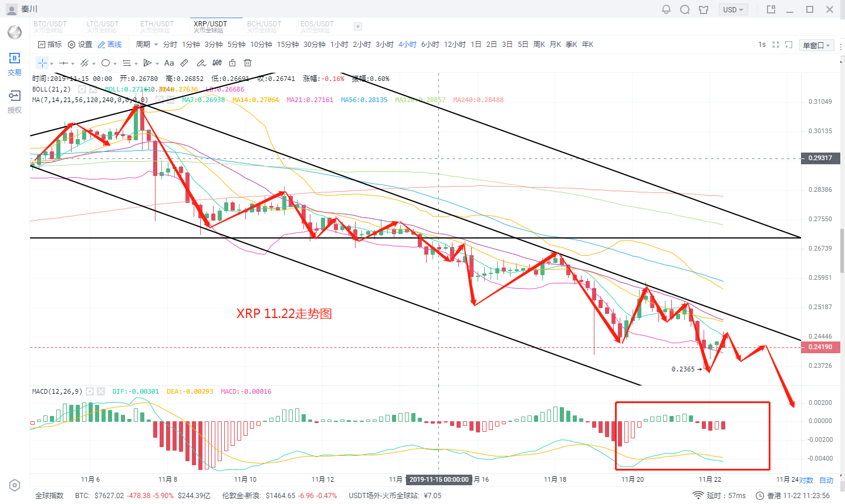Select the 周K weekly interval
The width and height of the screenshot is (845, 504).
[539, 45]
